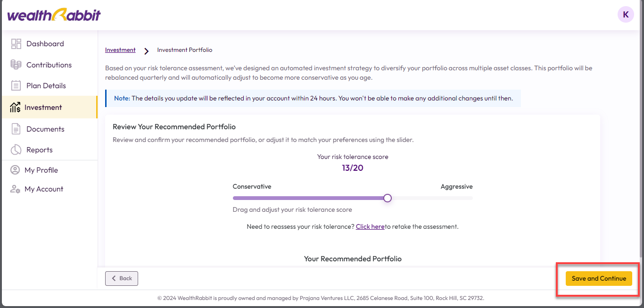Click the risk tolerance slider handle

(x=388, y=198)
